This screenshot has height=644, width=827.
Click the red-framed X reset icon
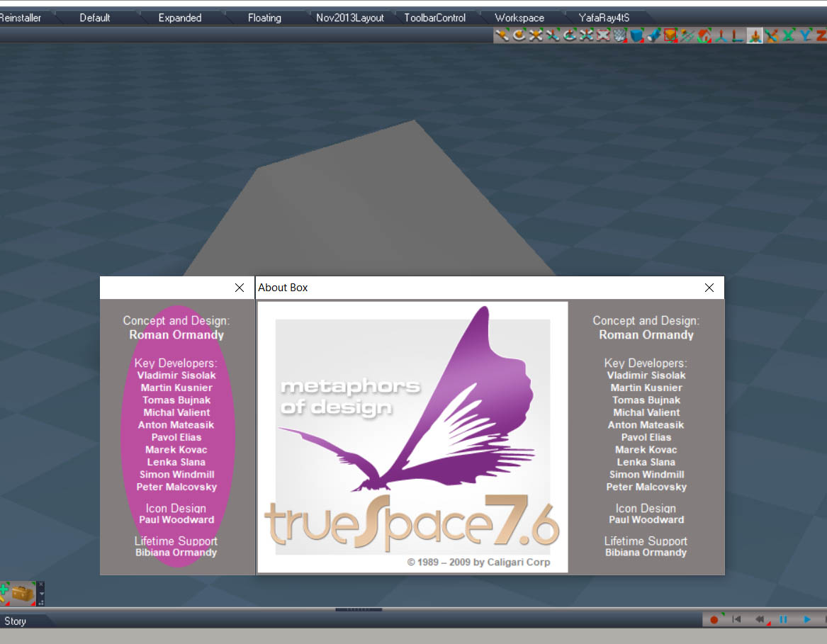click(603, 35)
